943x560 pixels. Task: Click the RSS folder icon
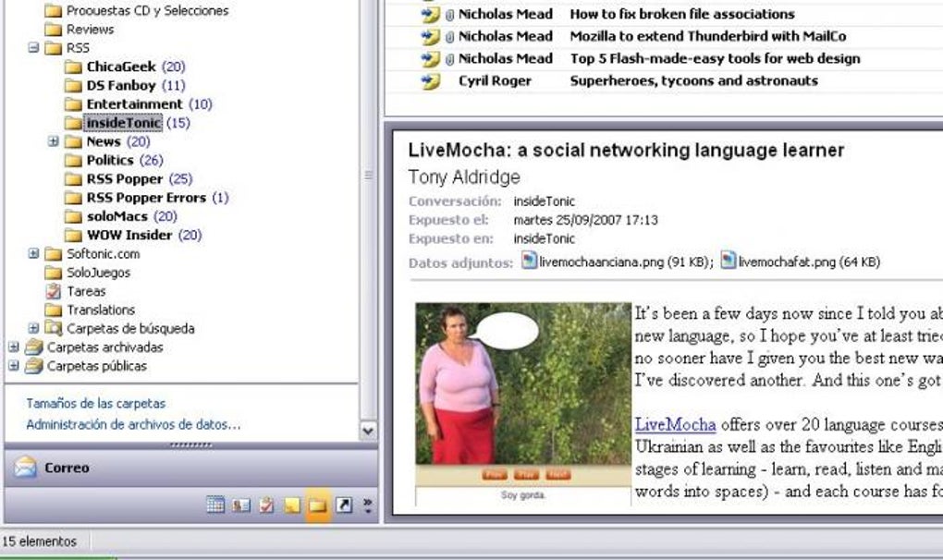click(x=54, y=48)
